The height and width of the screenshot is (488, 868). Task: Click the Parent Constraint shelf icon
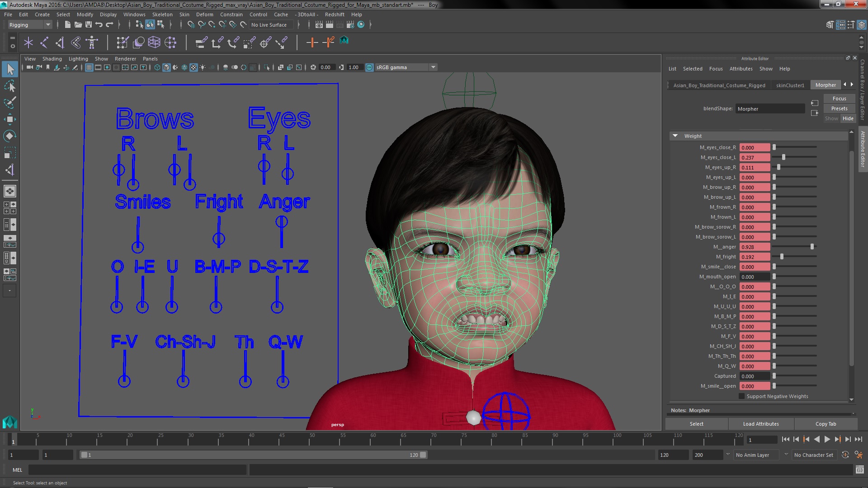201,42
